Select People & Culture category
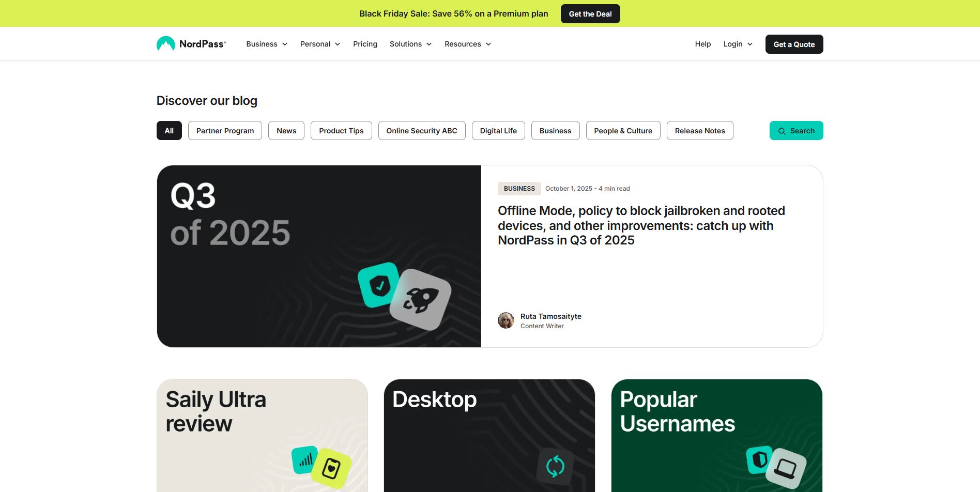This screenshot has height=492, width=980. (623, 131)
